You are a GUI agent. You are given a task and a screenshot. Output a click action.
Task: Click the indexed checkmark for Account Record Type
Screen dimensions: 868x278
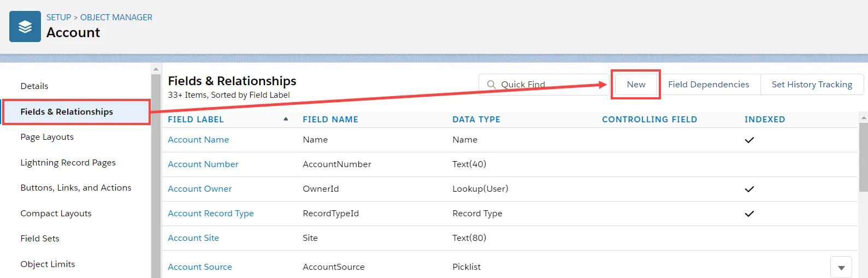pos(749,214)
